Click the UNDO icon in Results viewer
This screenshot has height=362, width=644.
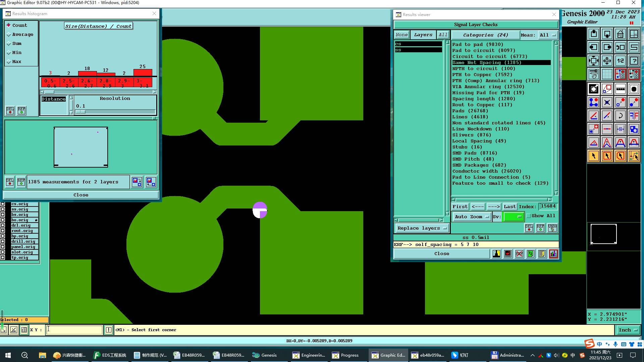pos(552,228)
